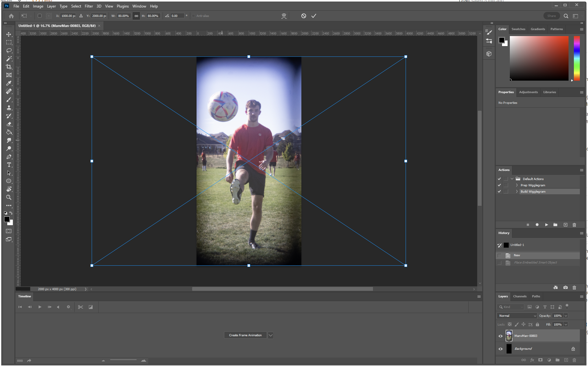Viewport: 588px width, 367px height.
Task: Select the Zoom tool
Action: point(9,197)
